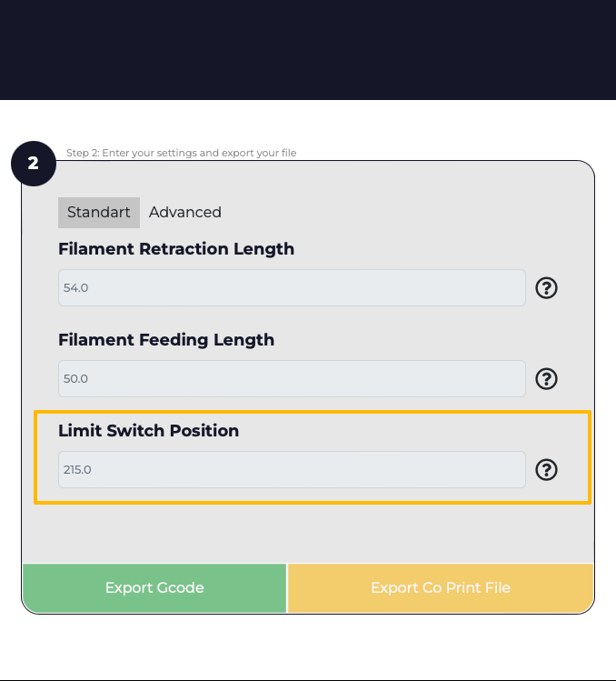Click the Export Co Print File button
This screenshot has height=681, width=616.
click(440, 588)
